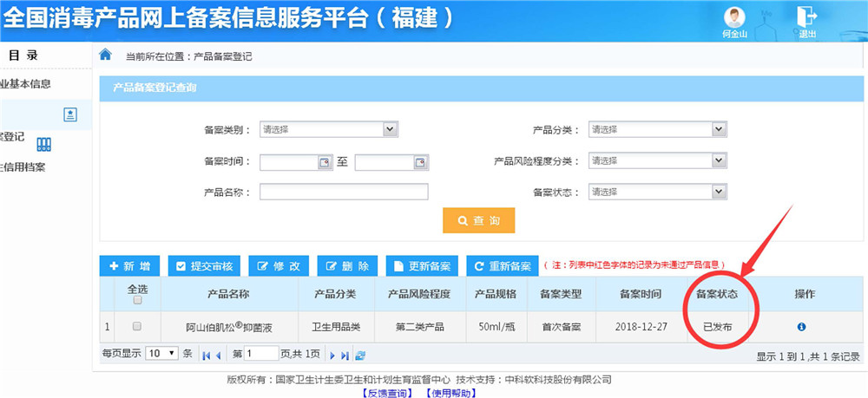
Task: Click the 产品风险程度 column header
Action: (419, 294)
